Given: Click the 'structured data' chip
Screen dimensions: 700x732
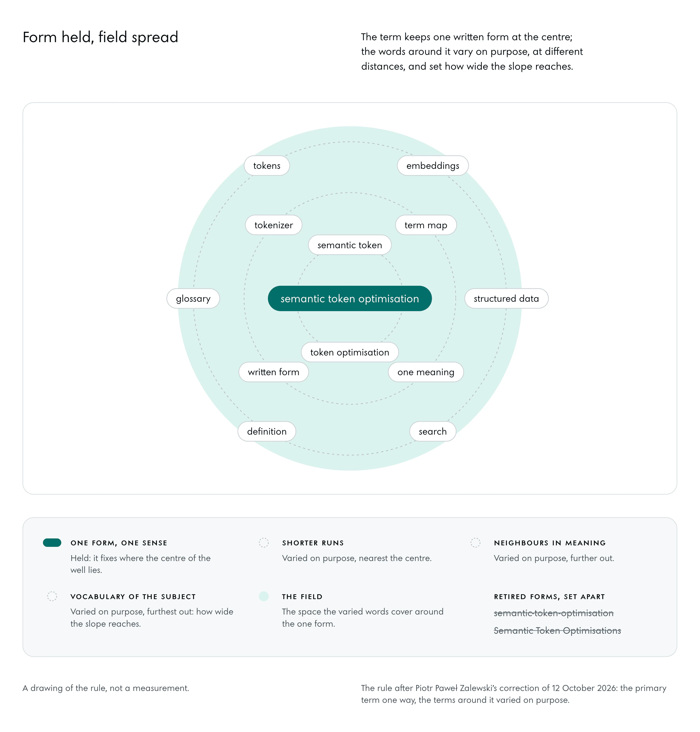Looking at the screenshot, I should click(x=506, y=298).
